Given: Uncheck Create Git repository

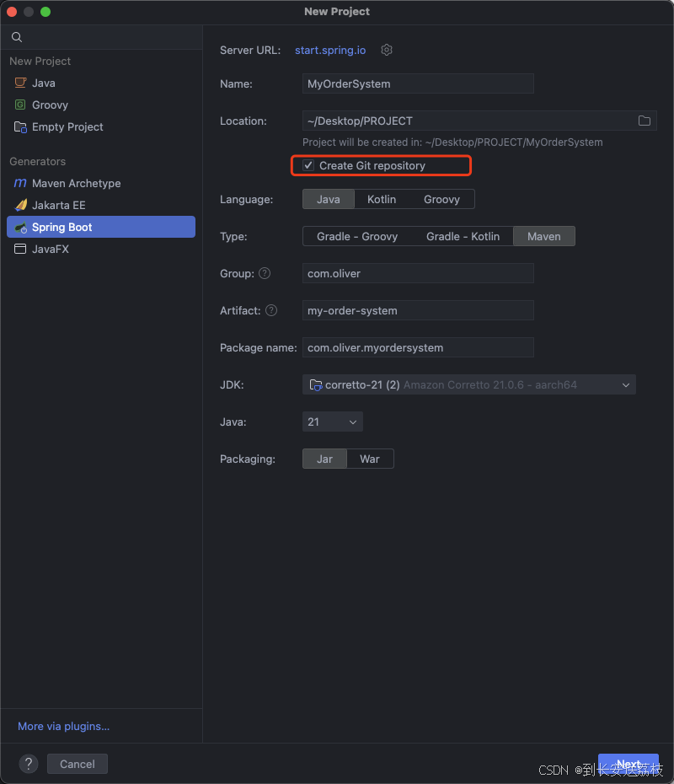Looking at the screenshot, I should 308,165.
